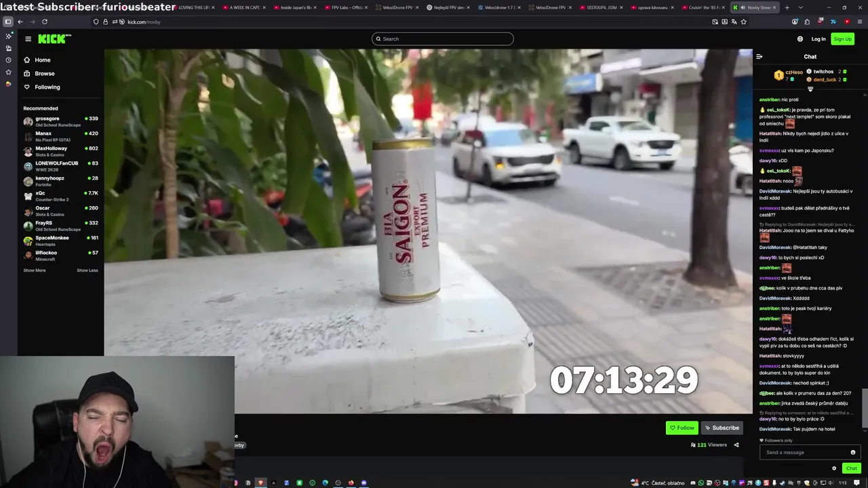Open recommended channel SpaceMonkee

(61, 241)
